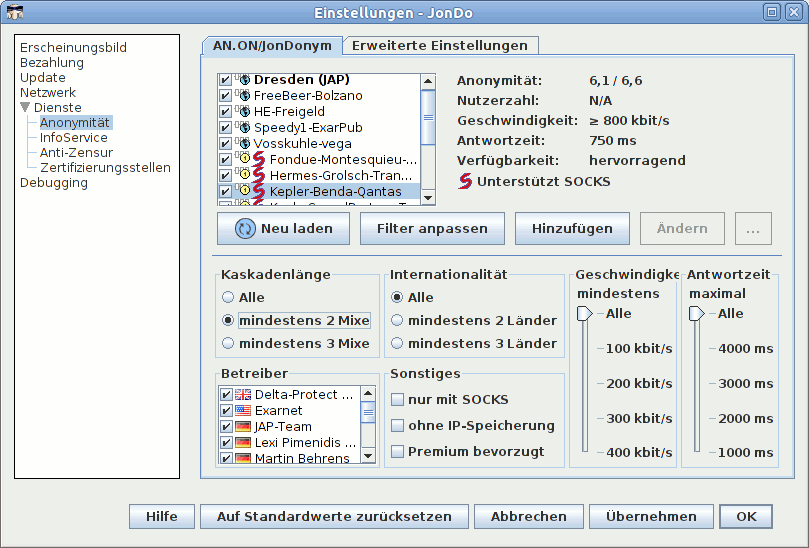Enable the nur mit SOCKS option
The height and width of the screenshot is (548, 809).
[x=397, y=399]
